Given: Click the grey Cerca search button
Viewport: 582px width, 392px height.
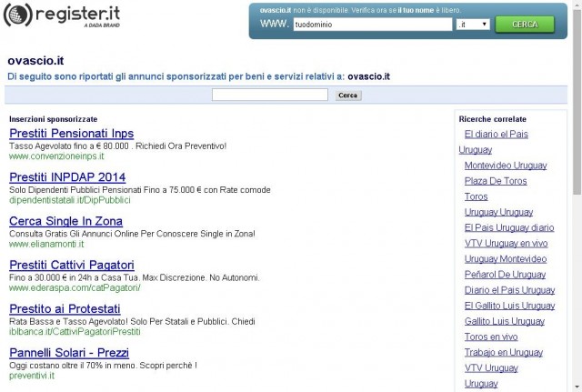Looking at the screenshot, I should 347,95.
